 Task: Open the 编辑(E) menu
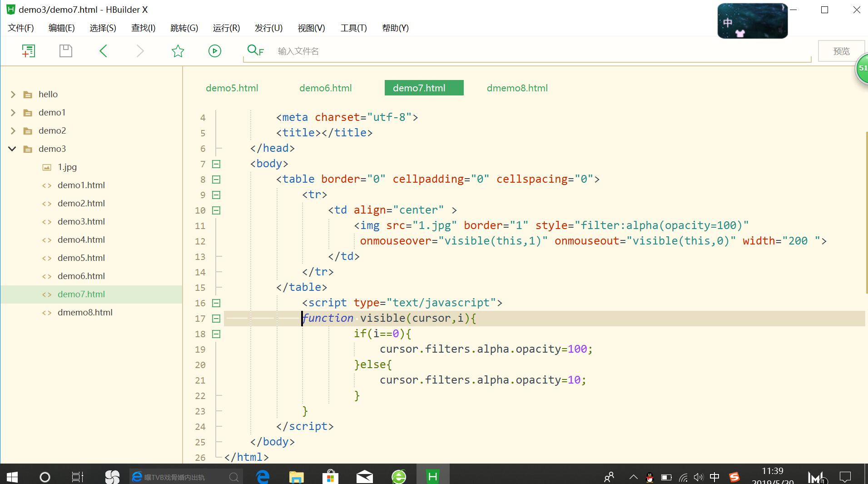pyautogui.click(x=62, y=28)
